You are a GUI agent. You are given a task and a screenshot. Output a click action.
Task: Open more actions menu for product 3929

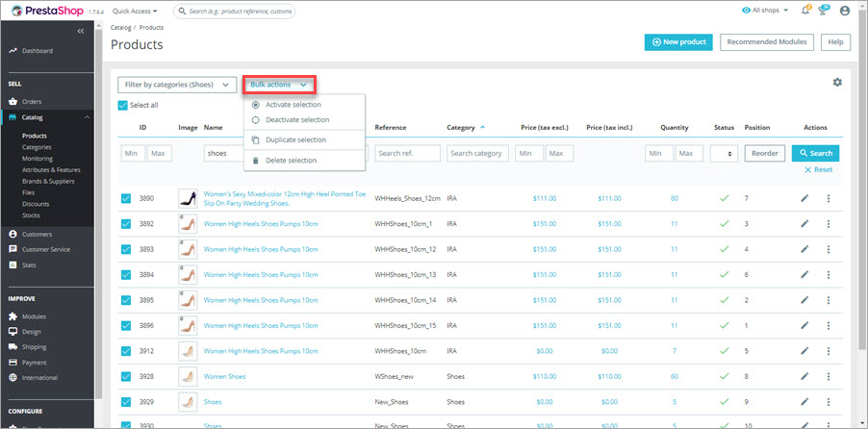click(x=829, y=402)
